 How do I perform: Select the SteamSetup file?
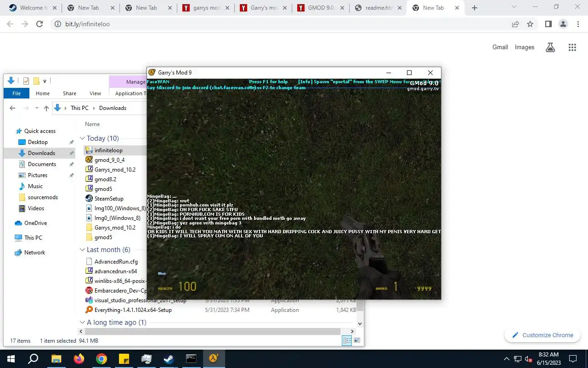(109, 199)
